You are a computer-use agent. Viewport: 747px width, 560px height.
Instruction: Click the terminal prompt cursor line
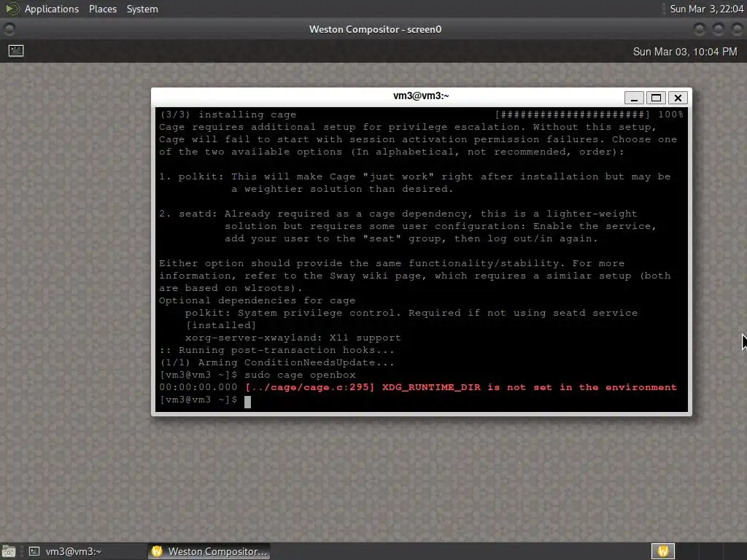205,400
